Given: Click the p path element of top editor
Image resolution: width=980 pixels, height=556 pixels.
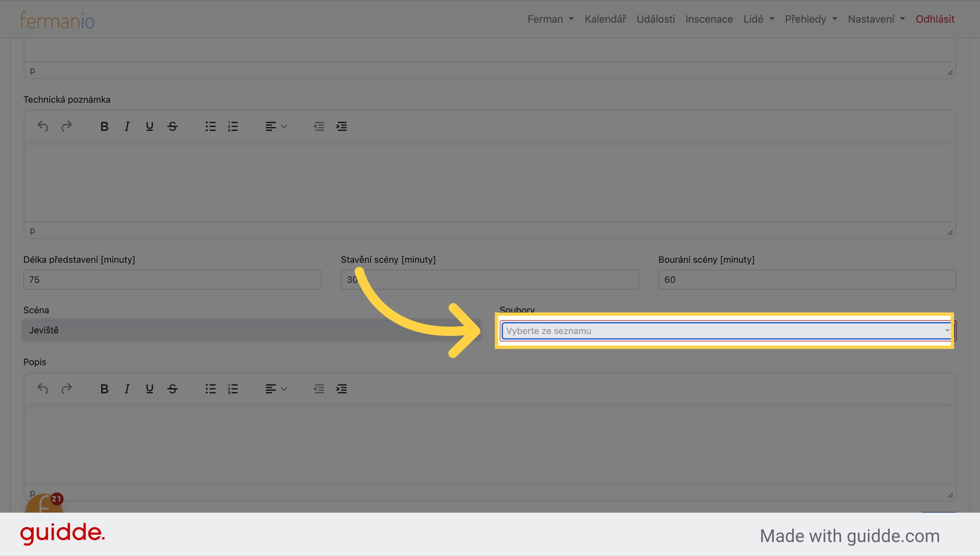Looking at the screenshot, I should point(32,71).
